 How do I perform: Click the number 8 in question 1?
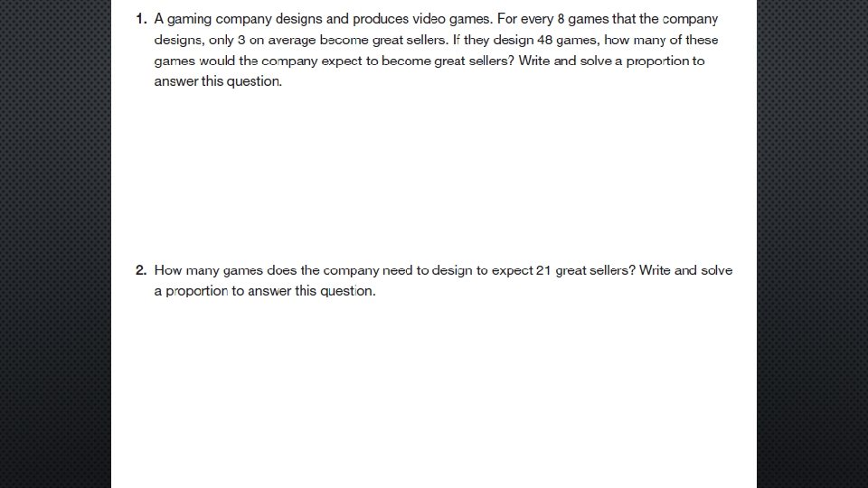tap(561, 19)
